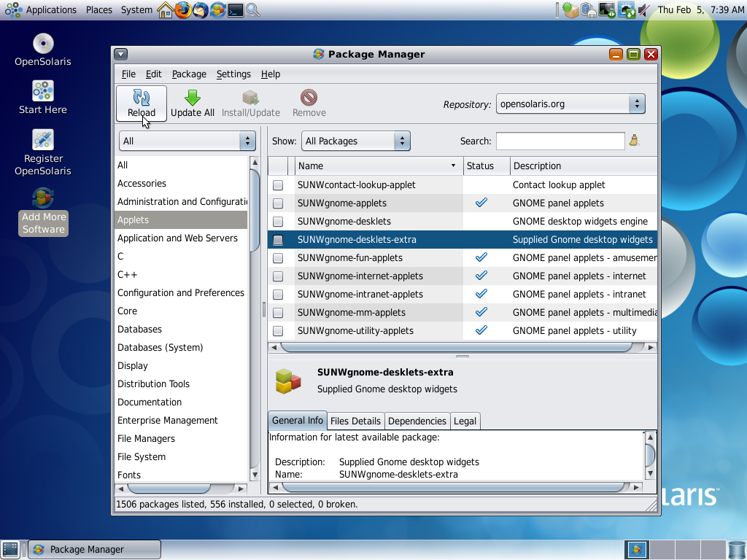Image resolution: width=747 pixels, height=560 pixels.
Task: Check the SUNWgnome-applets checkbox
Action: coord(278,203)
